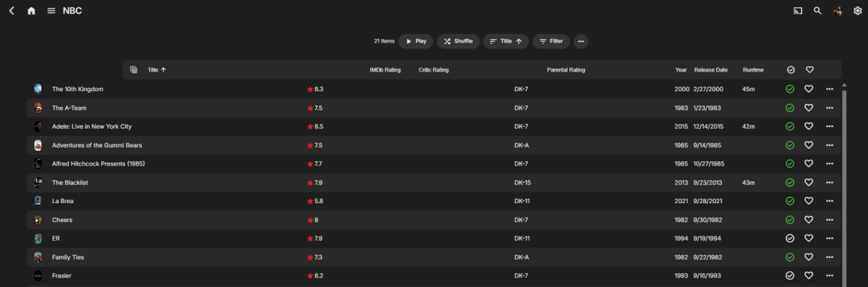Open The 10th Kingdom poster thumbnail

[x=38, y=89]
